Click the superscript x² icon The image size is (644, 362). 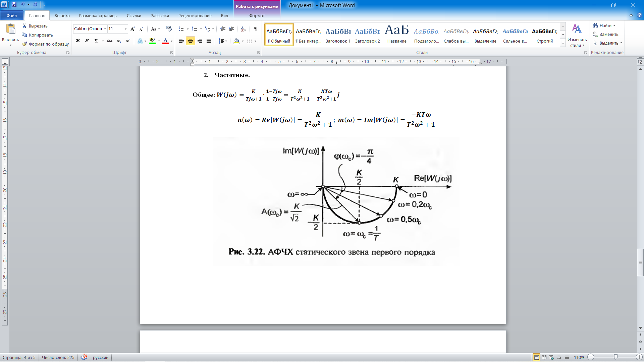click(128, 41)
